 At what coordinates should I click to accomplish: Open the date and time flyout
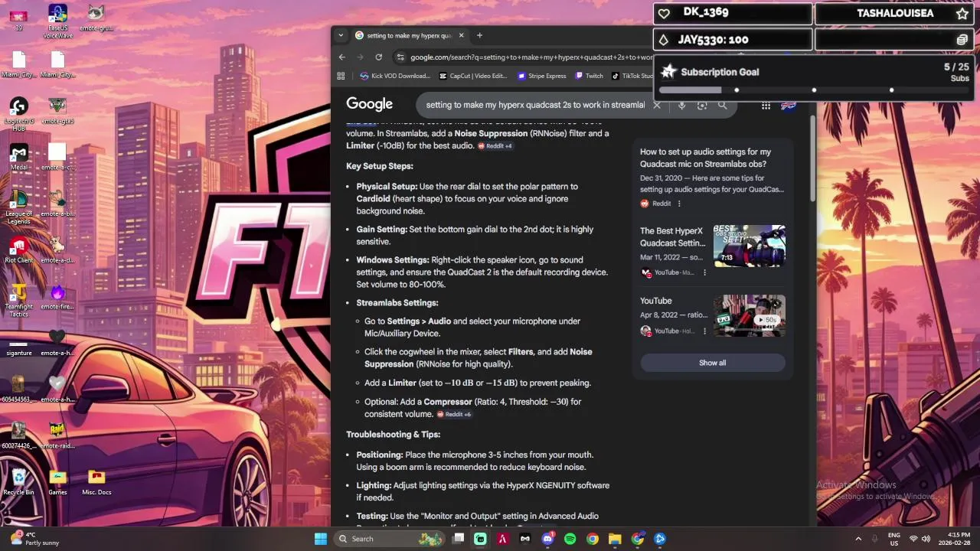[x=954, y=539]
